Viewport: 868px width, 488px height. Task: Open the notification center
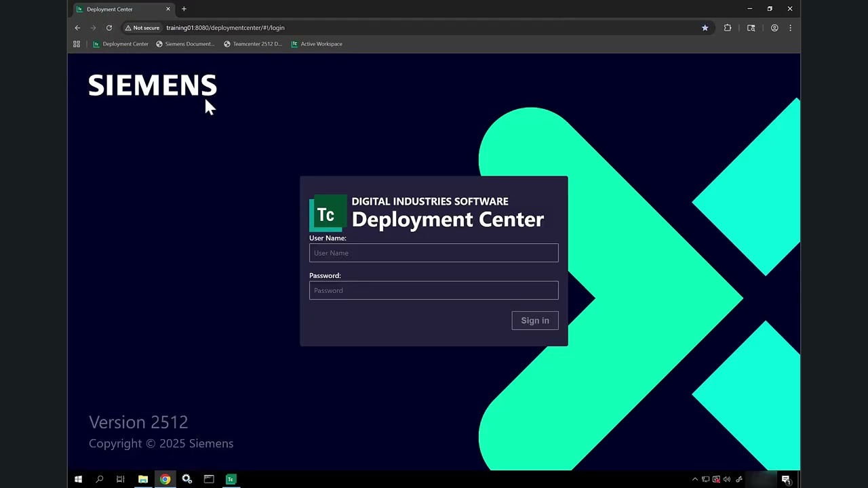786,479
